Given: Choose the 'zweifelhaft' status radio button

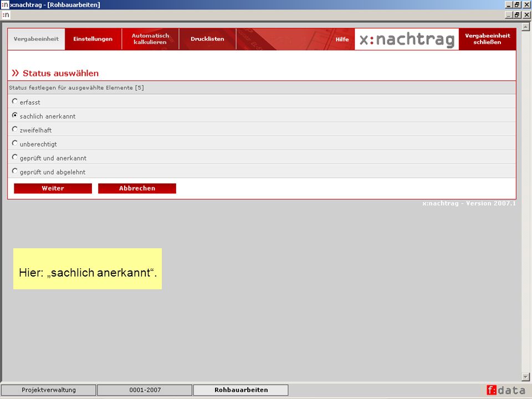Looking at the screenshot, I should [x=14, y=129].
